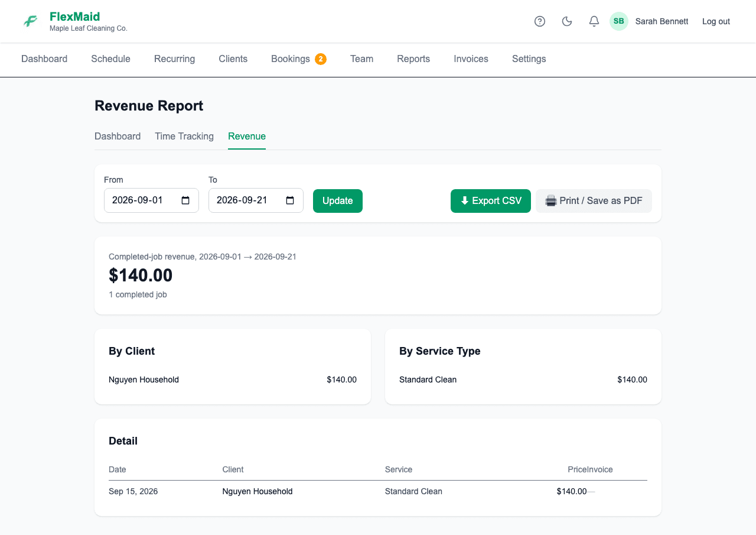Click the $140.00 price in Detail row
The width and height of the screenshot is (756, 535).
click(x=572, y=491)
